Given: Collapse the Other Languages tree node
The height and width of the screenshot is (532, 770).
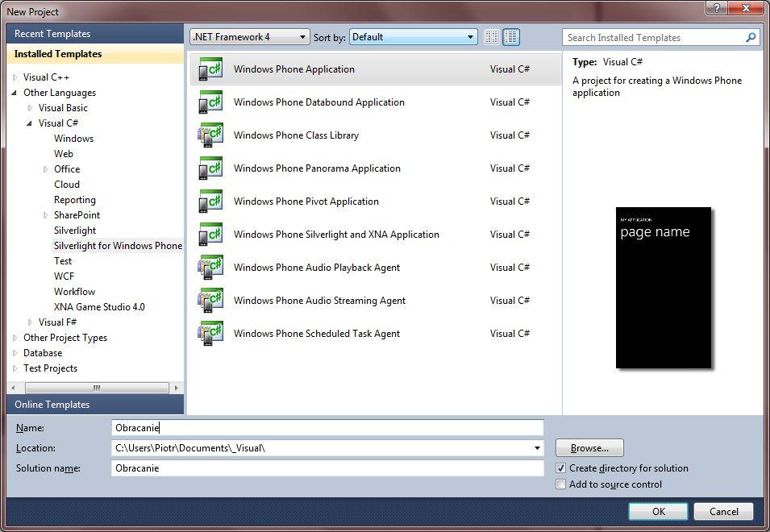Looking at the screenshot, I should tap(14, 93).
